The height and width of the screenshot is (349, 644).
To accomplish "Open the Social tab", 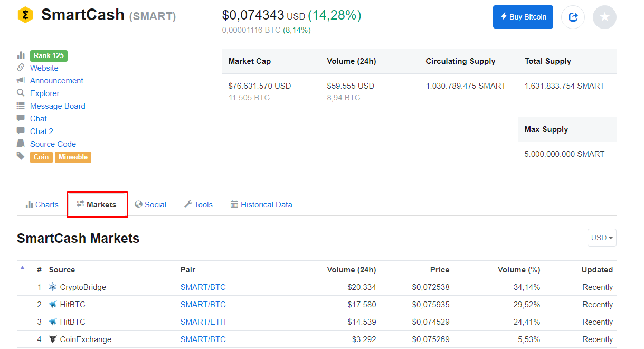I will 150,205.
